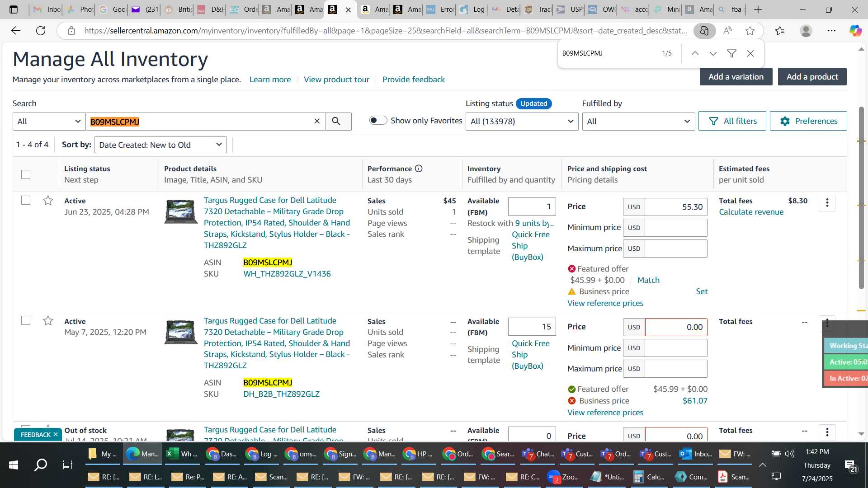
Task: Open the Listing status All (133978) dropdown
Action: point(522,122)
